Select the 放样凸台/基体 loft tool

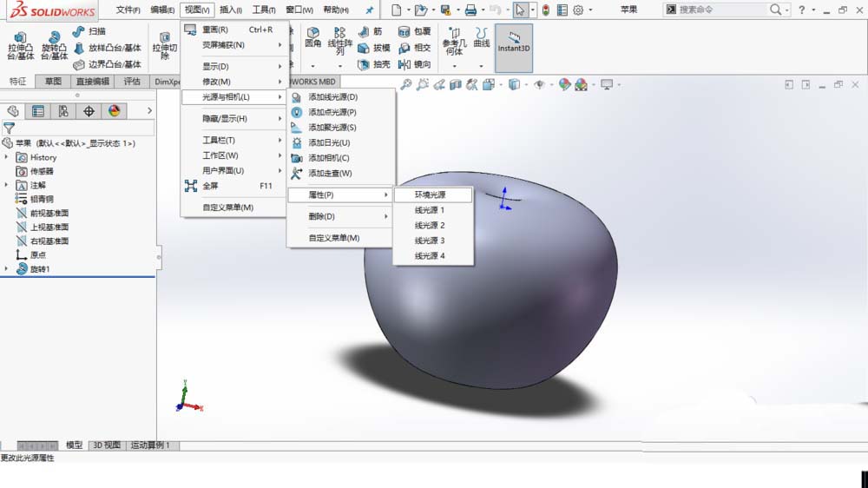(x=108, y=48)
